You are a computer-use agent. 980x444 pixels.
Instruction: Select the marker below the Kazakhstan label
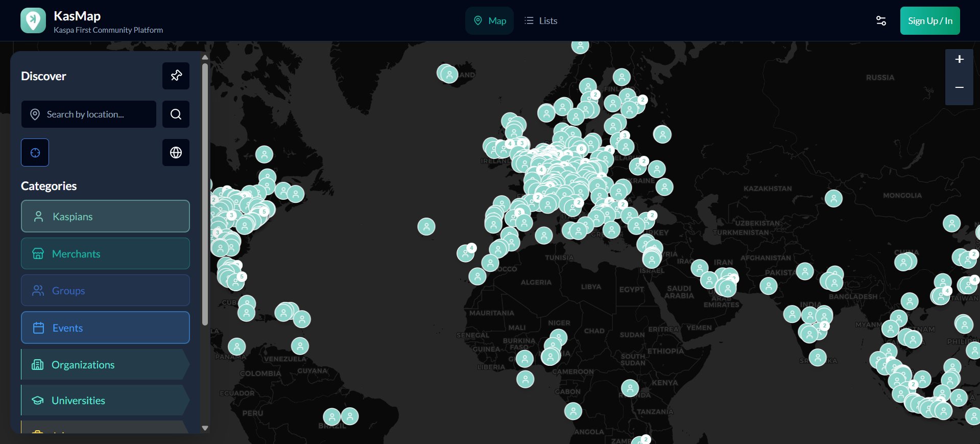(833, 198)
